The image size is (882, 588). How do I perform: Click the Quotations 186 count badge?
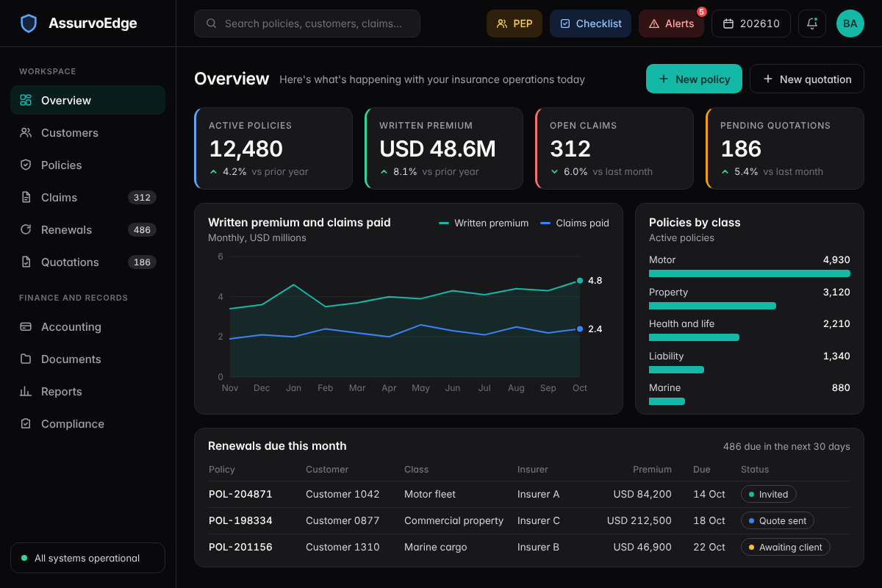(x=142, y=262)
